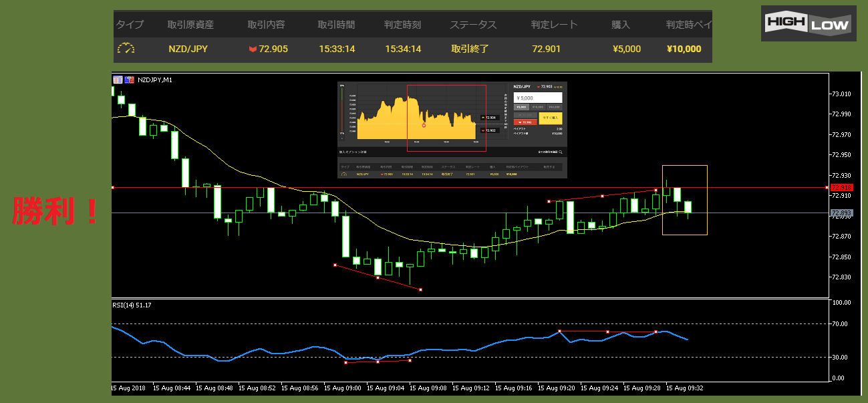868x403 pixels.
Task: Click the red Low arrow beside 72.905
Action: coord(253,49)
